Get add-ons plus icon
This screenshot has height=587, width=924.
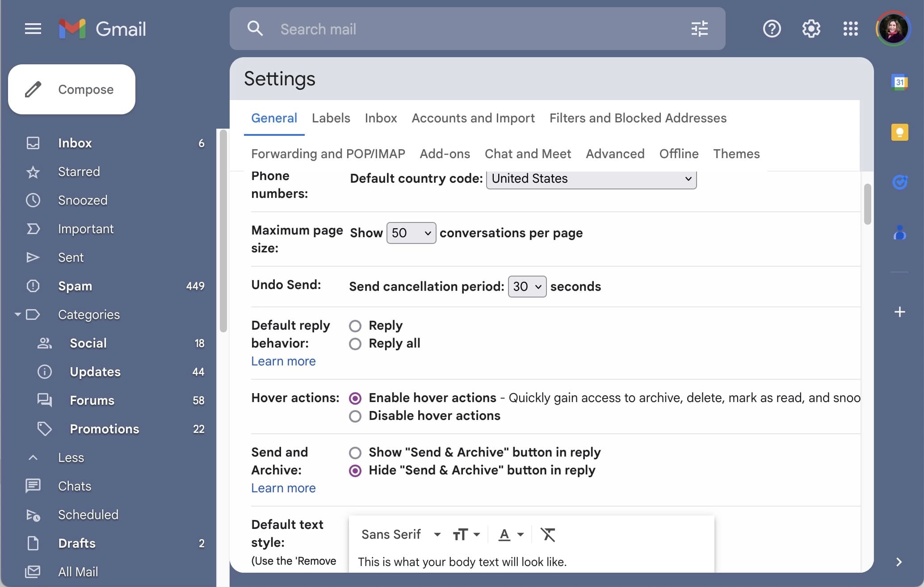[x=899, y=312]
